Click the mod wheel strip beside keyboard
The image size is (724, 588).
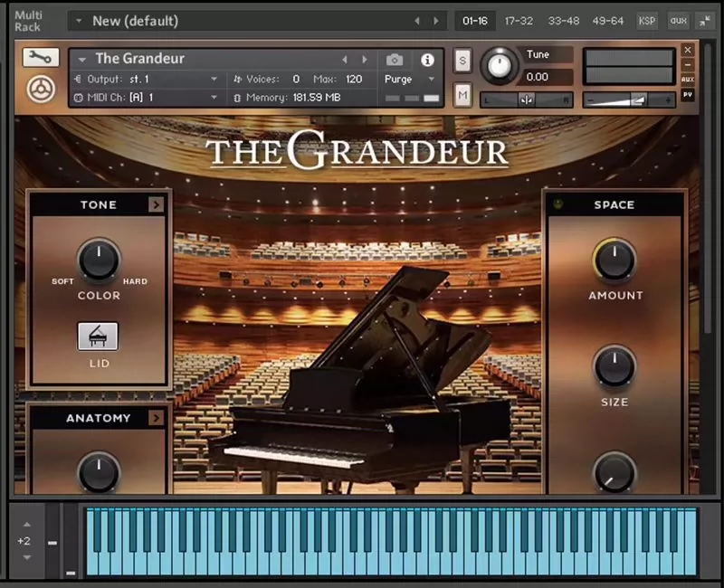click(x=71, y=540)
